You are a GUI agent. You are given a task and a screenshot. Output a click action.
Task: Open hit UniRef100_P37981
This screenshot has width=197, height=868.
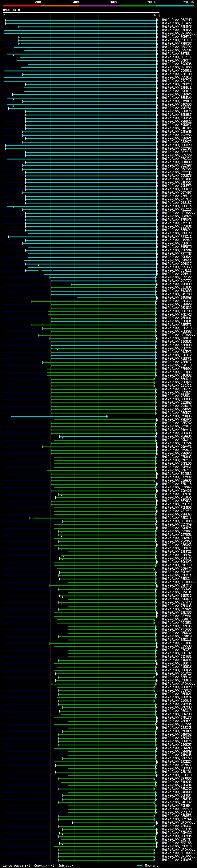click(x=176, y=616)
